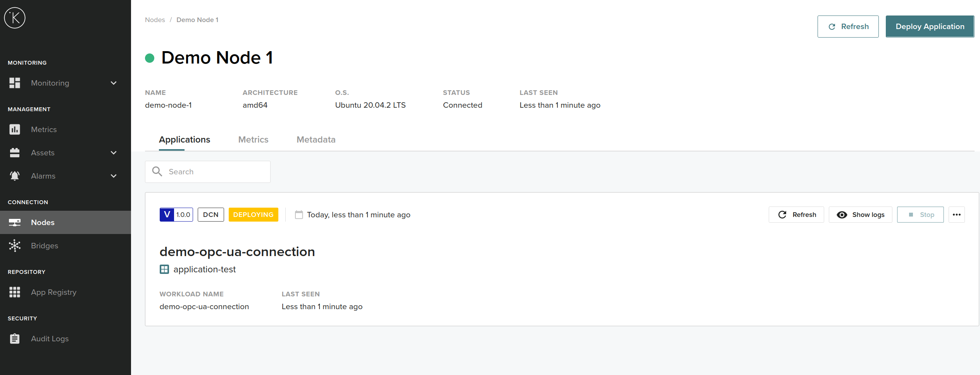Expand the Assets submenu chevron
Viewport: 980px width, 375px height.
114,153
